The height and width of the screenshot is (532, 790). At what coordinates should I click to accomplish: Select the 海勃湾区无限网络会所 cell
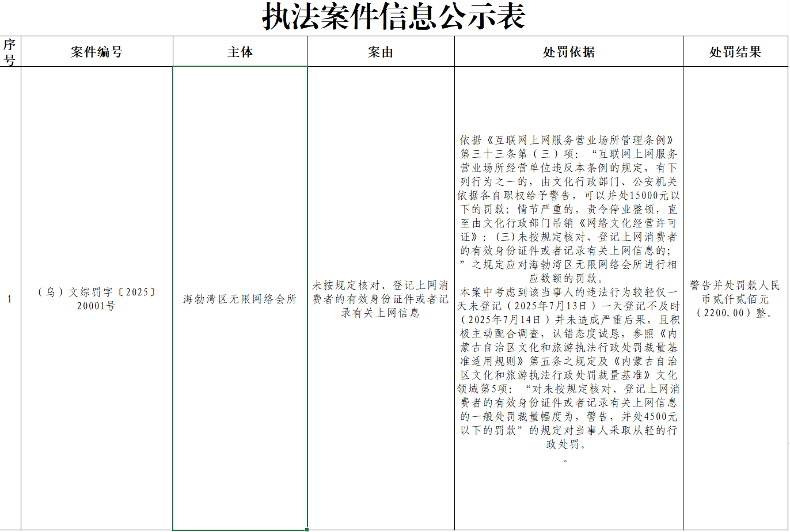240,299
